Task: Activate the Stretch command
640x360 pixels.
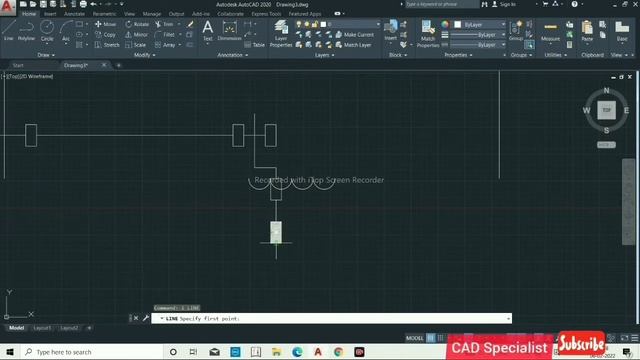Action: (x=107, y=45)
